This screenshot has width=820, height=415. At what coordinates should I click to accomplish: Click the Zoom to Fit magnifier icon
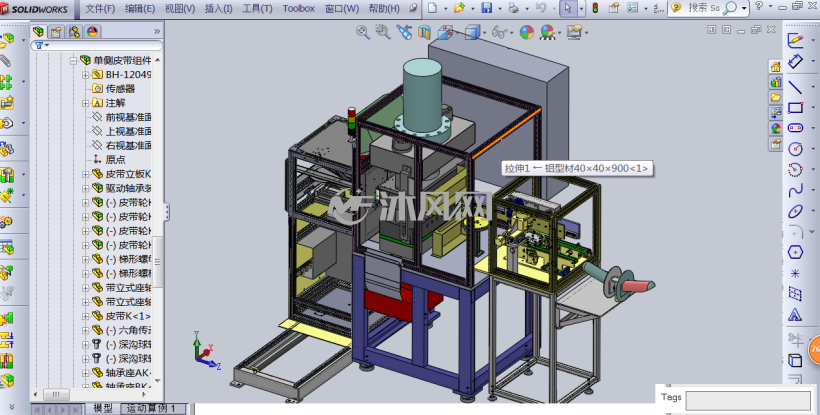[x=363, y=32]
